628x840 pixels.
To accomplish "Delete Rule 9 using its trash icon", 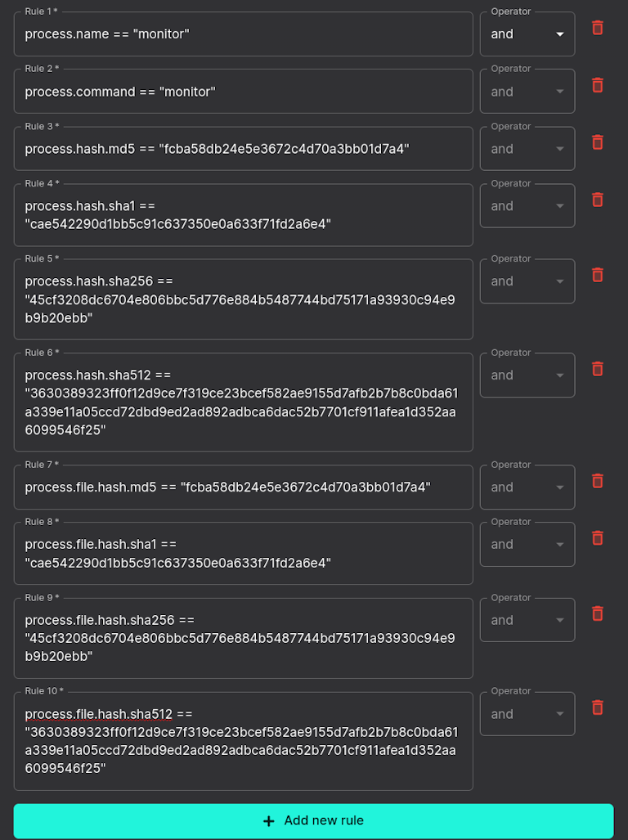I will 597,613.
